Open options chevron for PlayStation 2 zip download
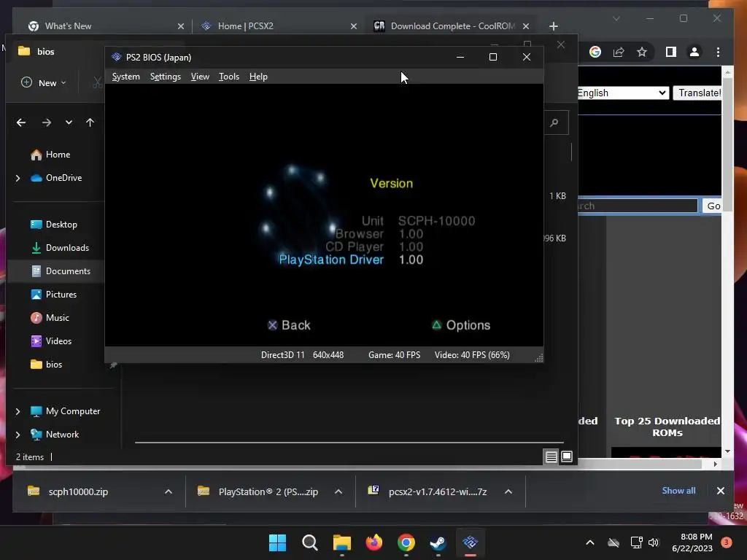747x560 pixels. click(338, 491)
